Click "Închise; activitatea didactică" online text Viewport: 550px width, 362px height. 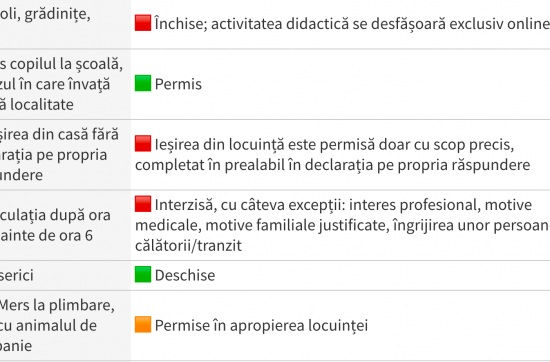352,24
